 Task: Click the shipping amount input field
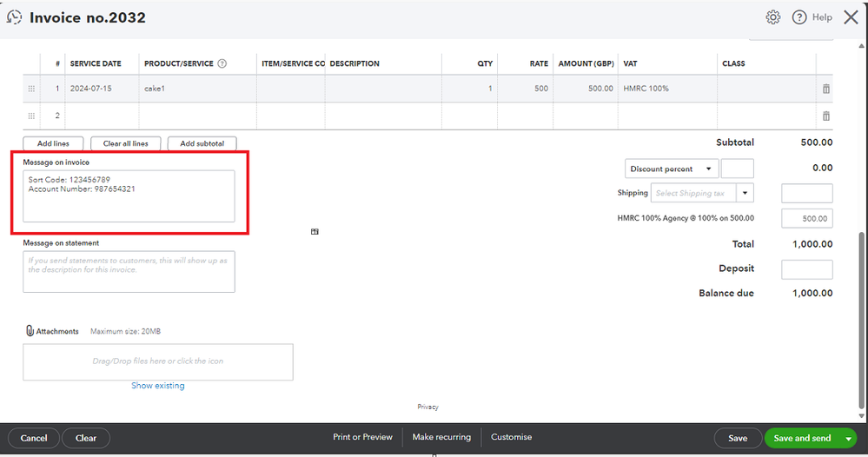click(x=806, y=193)
